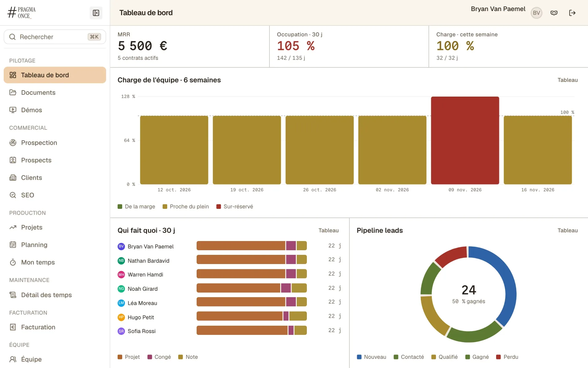Switch Qui fait quoi to Tableau view
Viewport: 588px width, 368px height.
click(x=328, y=230)
